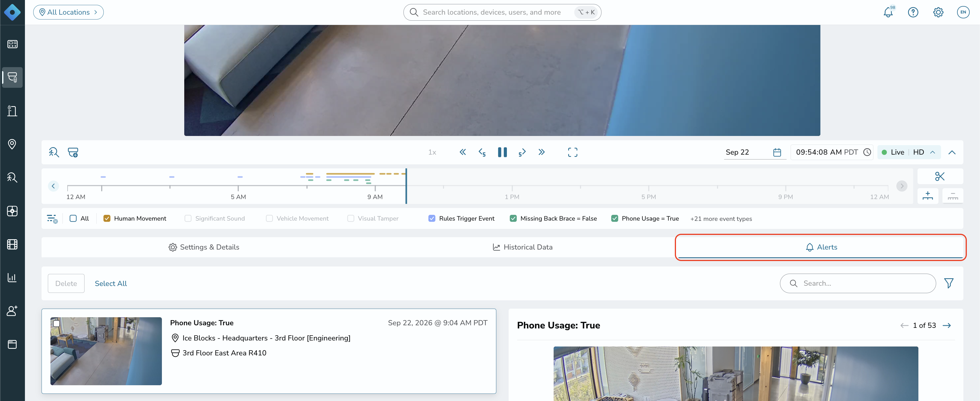
Task: Expand +21 more event types
Action: point(721,219)
